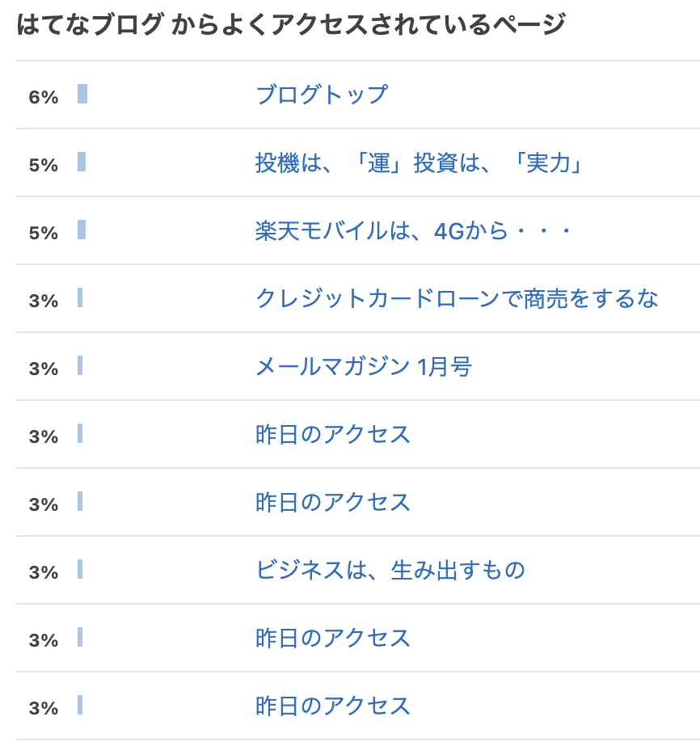Open the ビジネスは、生み出すもの link

click(390, 570)
